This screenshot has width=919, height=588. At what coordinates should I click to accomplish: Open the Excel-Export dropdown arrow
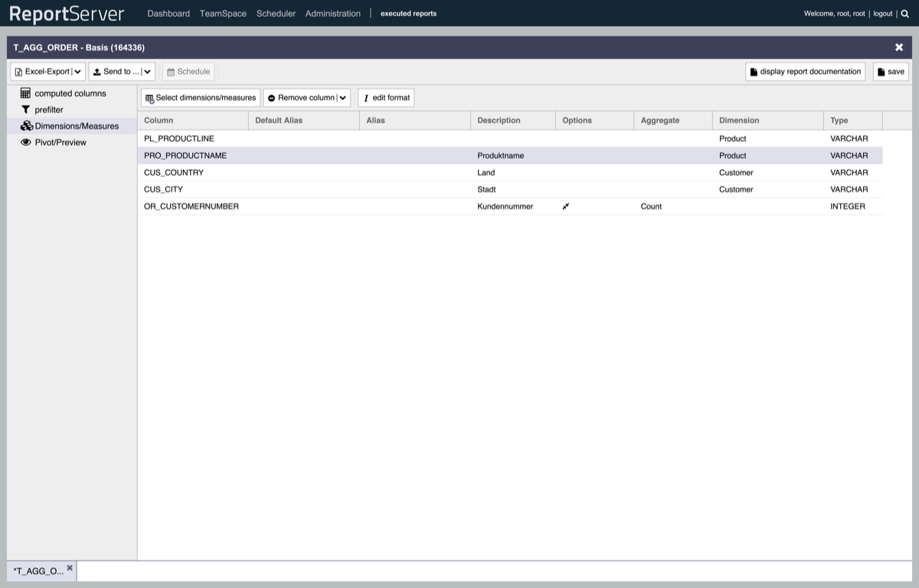78,71
